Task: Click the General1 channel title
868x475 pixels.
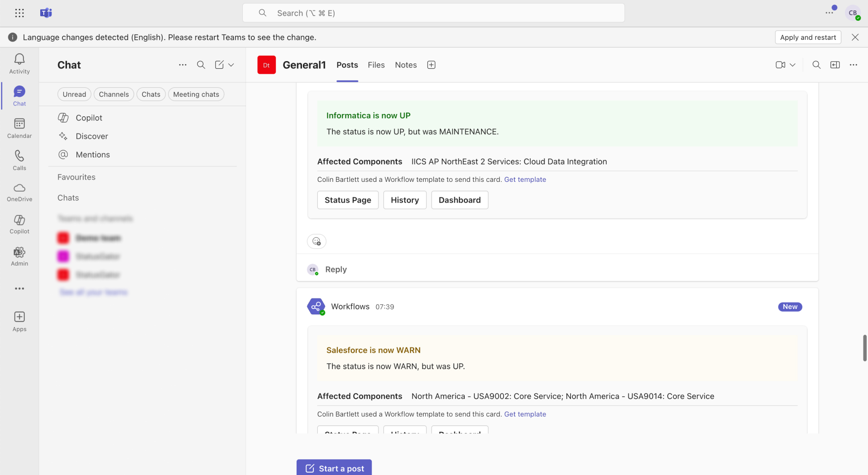Action: 304,65
